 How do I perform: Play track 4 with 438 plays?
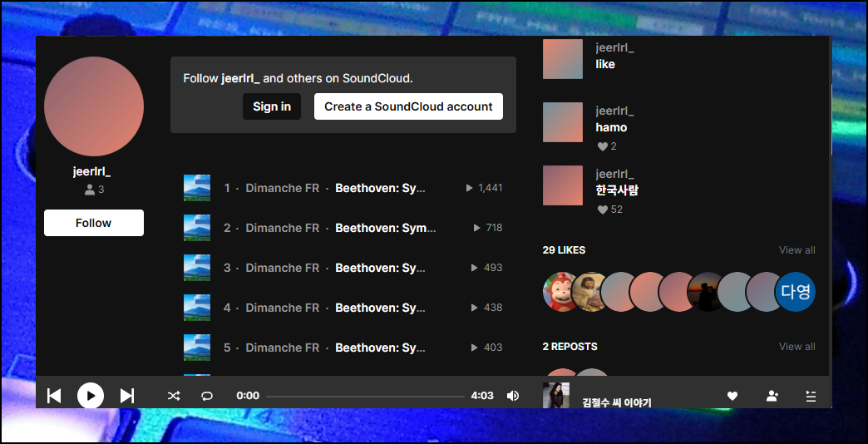[343, 308]
